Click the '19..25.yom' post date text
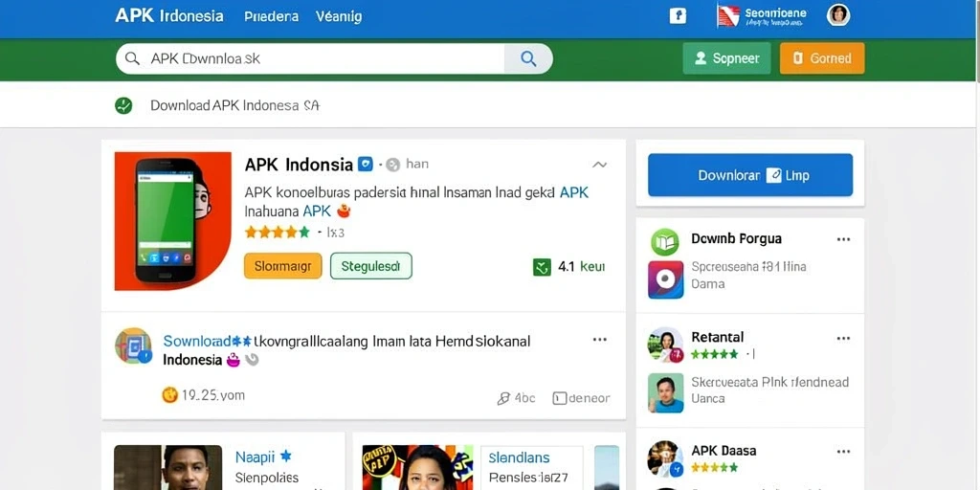The width and height of the screenshot is (980, 490). click(x=213, y=395)
